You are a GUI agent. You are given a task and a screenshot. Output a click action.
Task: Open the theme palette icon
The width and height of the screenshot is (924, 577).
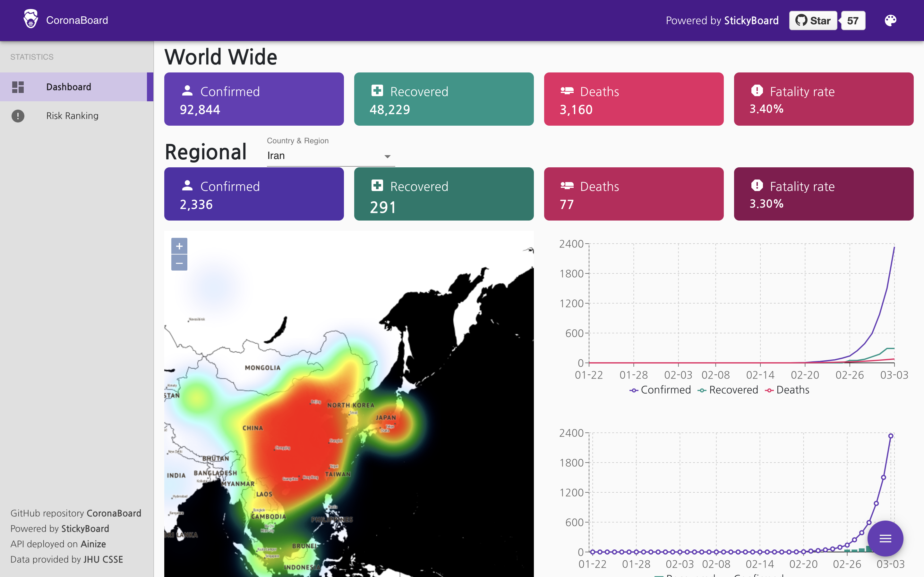pyautogui.click(x=890, y=20)
